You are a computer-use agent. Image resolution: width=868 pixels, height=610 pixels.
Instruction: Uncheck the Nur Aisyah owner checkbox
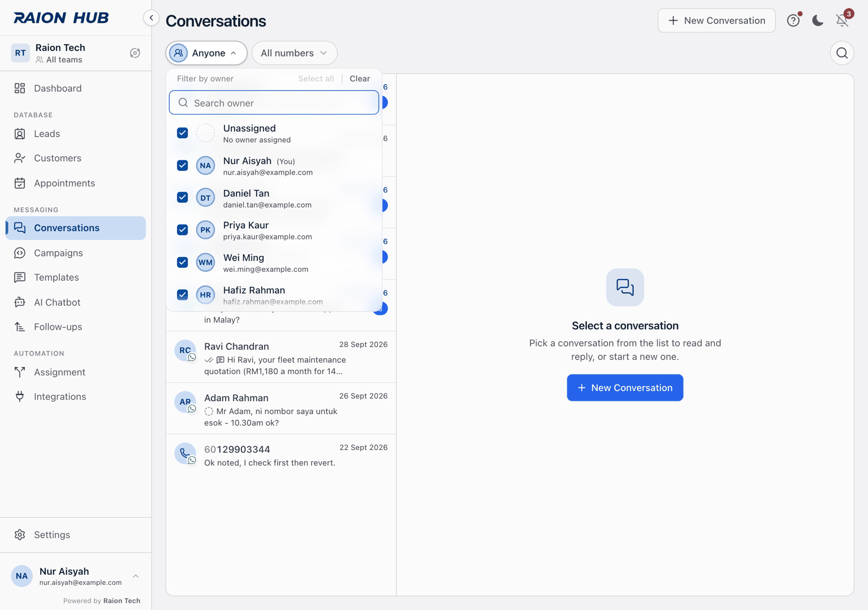pyautogui.click(x=183, y=165)
